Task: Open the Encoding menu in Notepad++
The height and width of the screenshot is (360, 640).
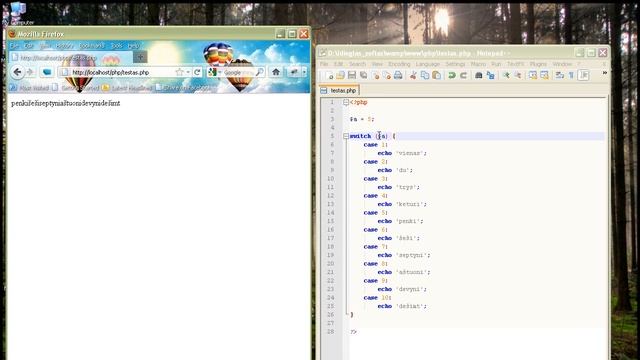Action: 399,64
